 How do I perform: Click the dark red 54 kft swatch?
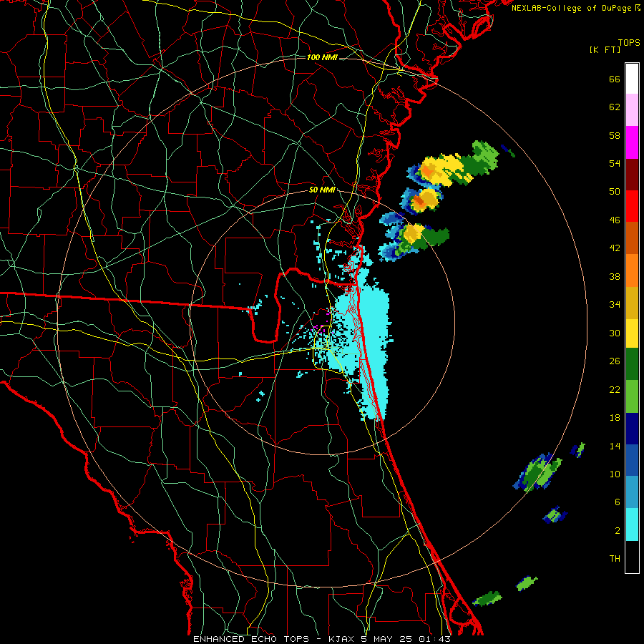coord(632,175)
